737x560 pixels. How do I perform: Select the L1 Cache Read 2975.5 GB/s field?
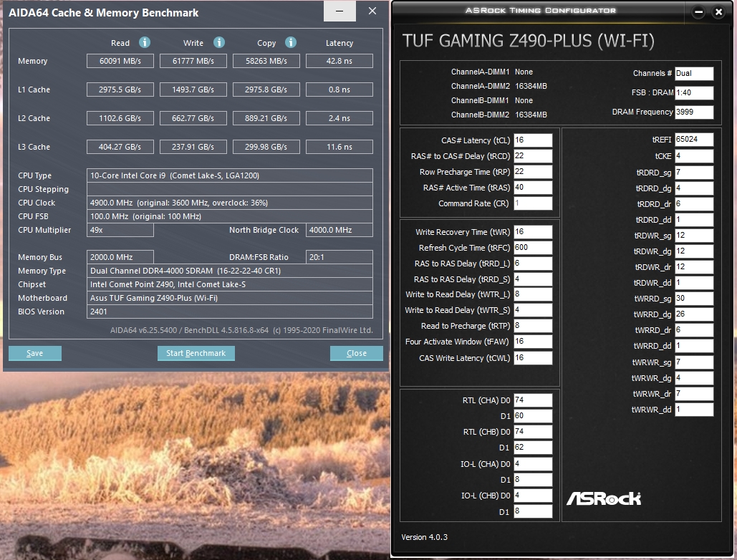[x=120, y=90]
